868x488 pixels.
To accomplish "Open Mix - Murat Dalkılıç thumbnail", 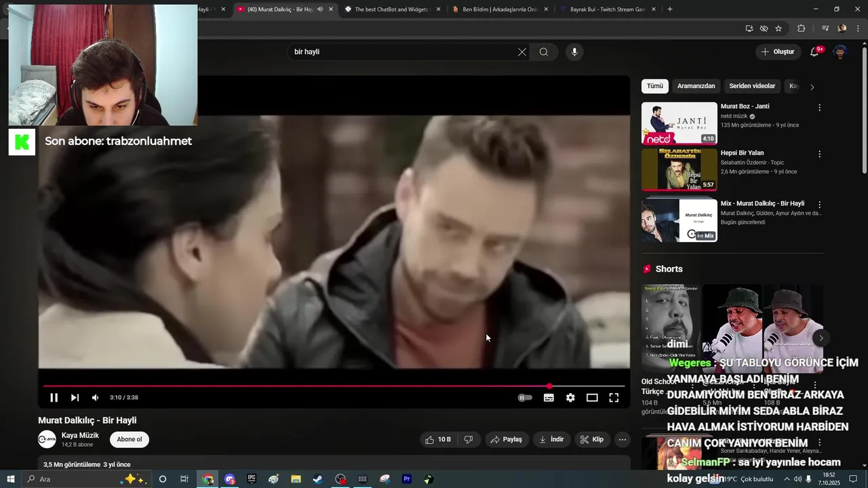I will [x=679, y=220].
